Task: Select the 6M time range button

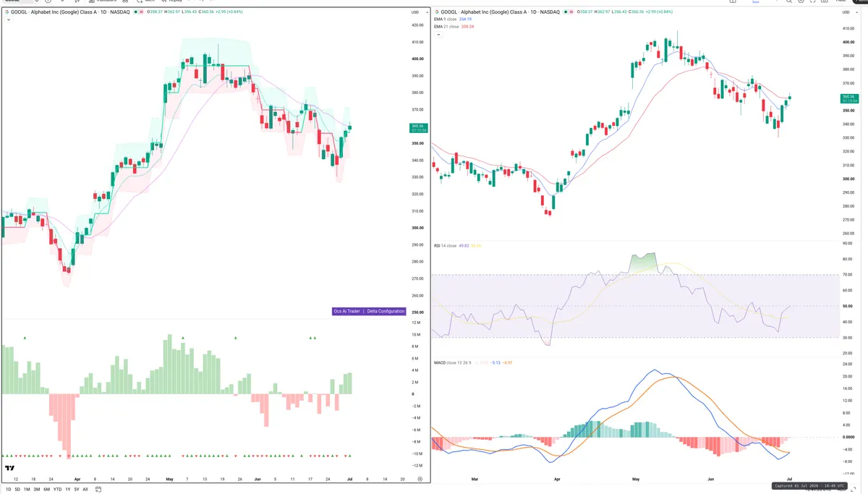Action: 47,490
